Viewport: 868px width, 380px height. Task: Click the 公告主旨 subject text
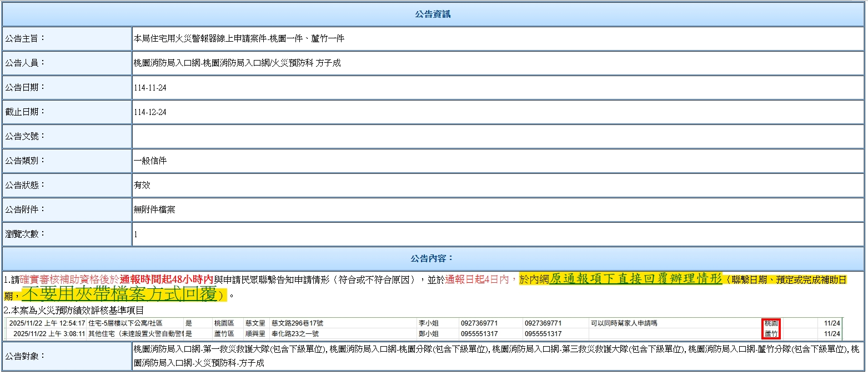239,39
